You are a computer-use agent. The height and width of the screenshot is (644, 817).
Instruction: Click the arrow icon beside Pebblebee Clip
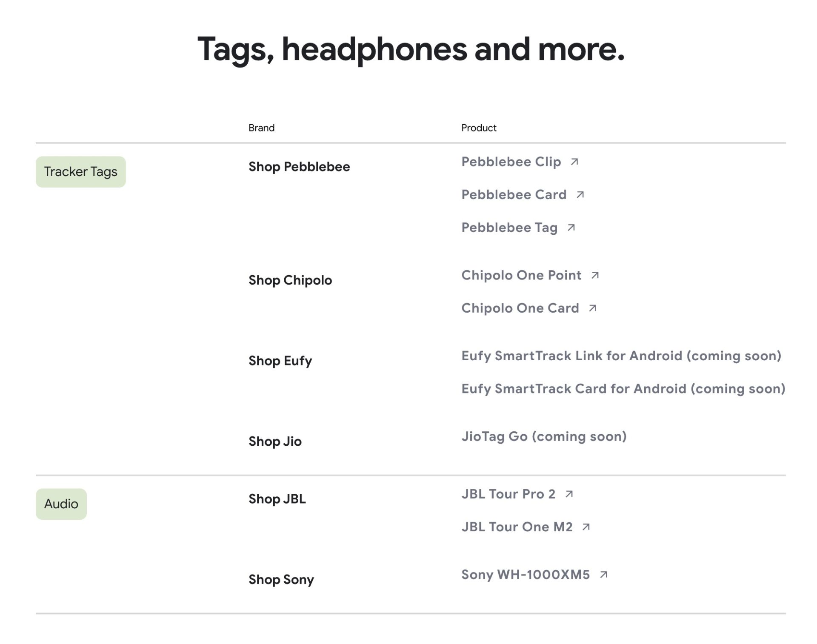pyautogui.click(x=574, y=162)
